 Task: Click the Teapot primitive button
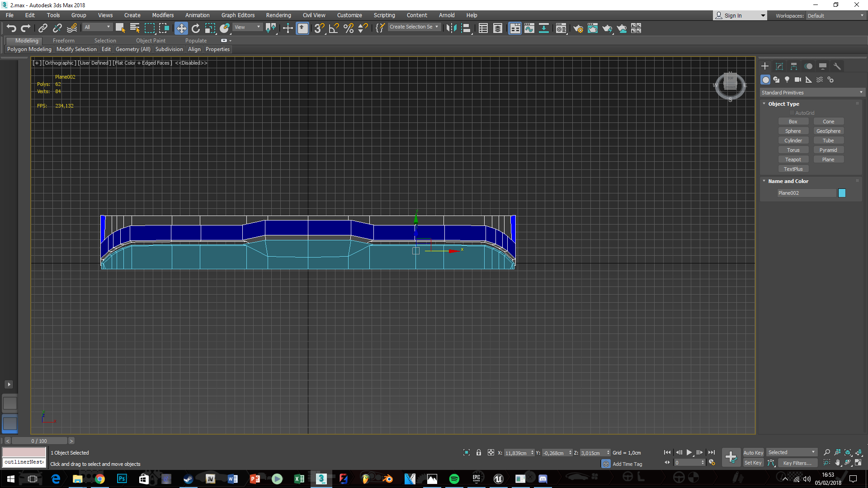(x=793, y=160)
